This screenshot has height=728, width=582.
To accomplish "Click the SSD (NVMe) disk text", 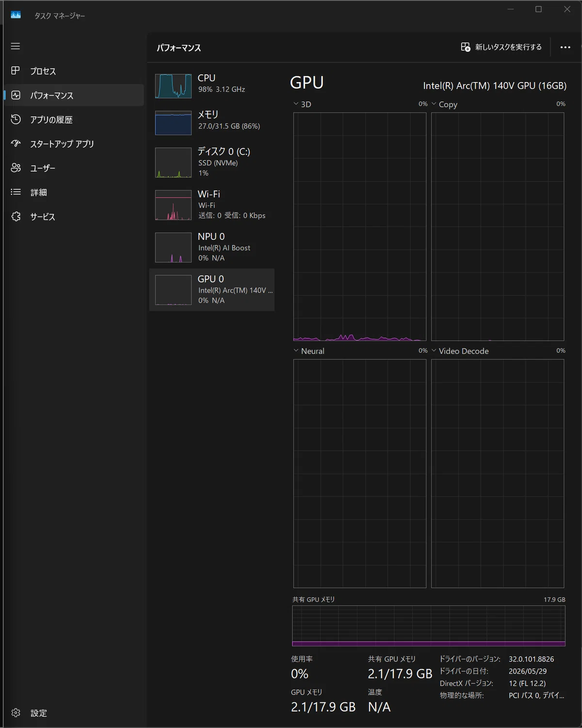I will coord(218,163).
